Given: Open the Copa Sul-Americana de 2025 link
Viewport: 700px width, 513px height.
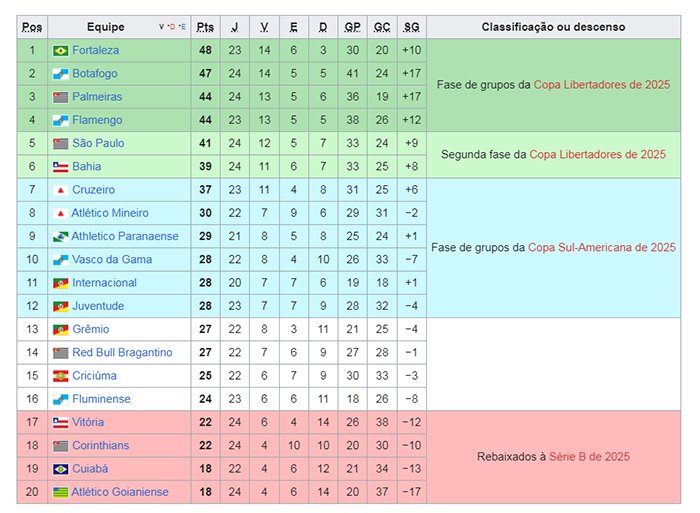Looking at the screenshot, I should tap(602, 248).
